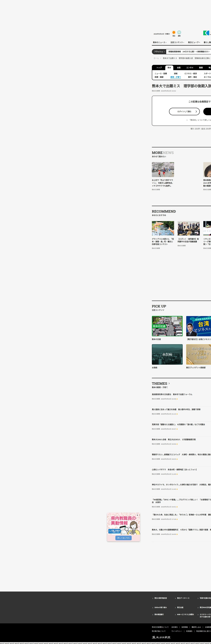Switch to the 全国 tab
This screenshot has height=644, width=211.
pyautogui.click(x=179, y=68)
